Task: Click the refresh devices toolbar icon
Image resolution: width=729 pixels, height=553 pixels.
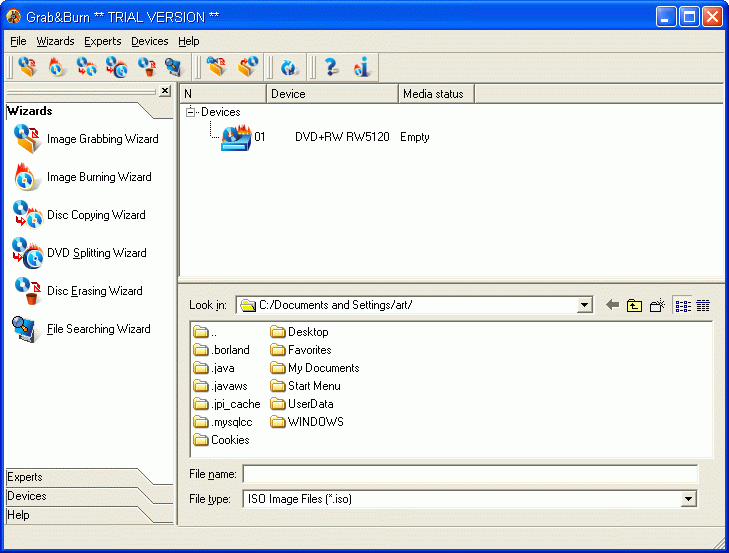Action: 289,67
